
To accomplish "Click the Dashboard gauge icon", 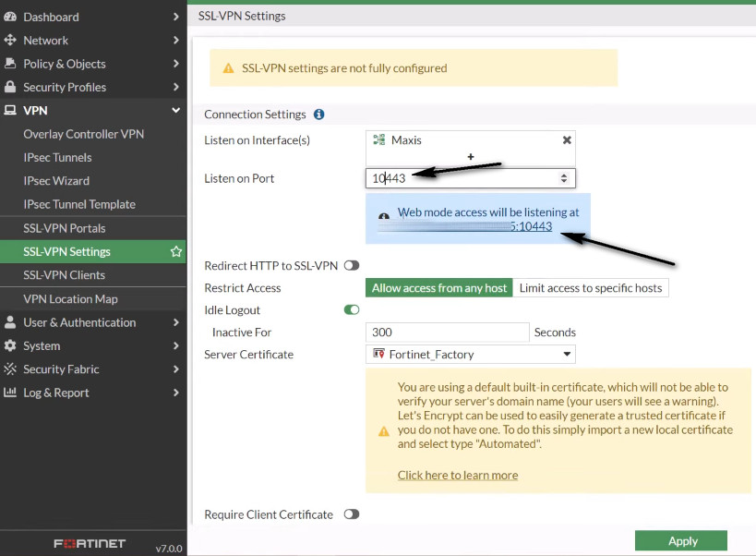I will [x=10, y=17].
